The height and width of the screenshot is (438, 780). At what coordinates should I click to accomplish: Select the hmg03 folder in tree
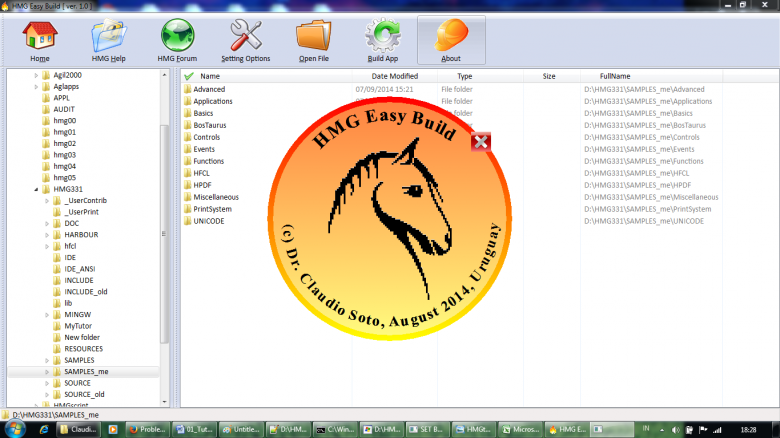tap(65, 155)
